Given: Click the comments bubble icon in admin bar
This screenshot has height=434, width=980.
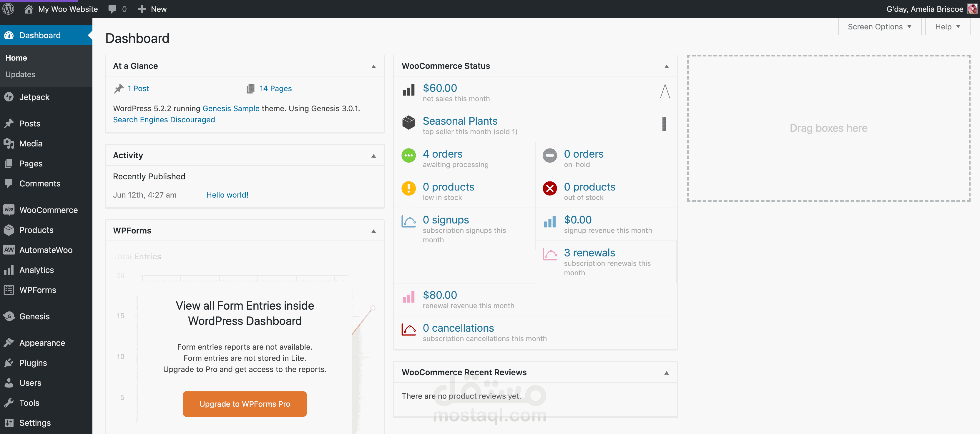Looking at the screenshot, I should tap(112, 9).
